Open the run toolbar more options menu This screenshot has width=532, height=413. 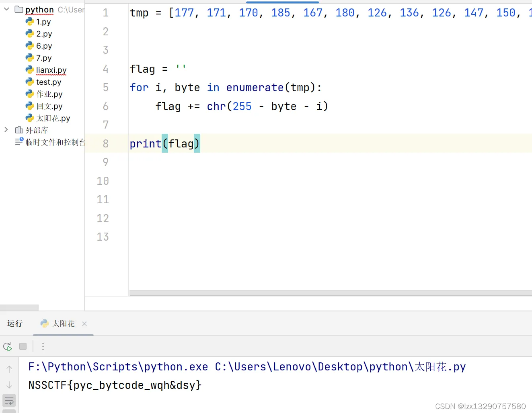click(x=43, y=346)
